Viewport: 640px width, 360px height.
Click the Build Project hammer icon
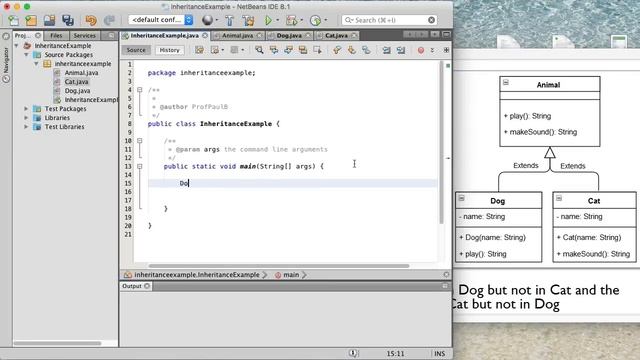[x=229, y=20]
